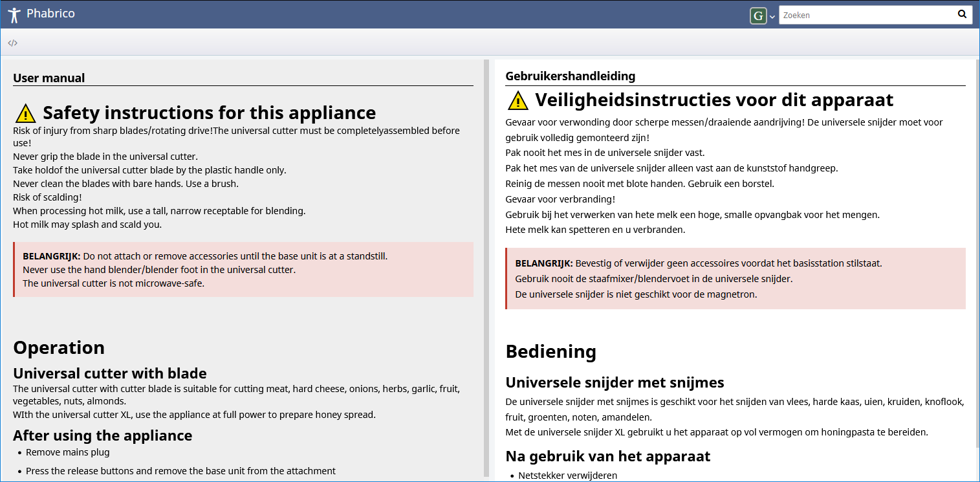Click heading 'After using the appliance'

pyautogui.click(x=103, y=435)
